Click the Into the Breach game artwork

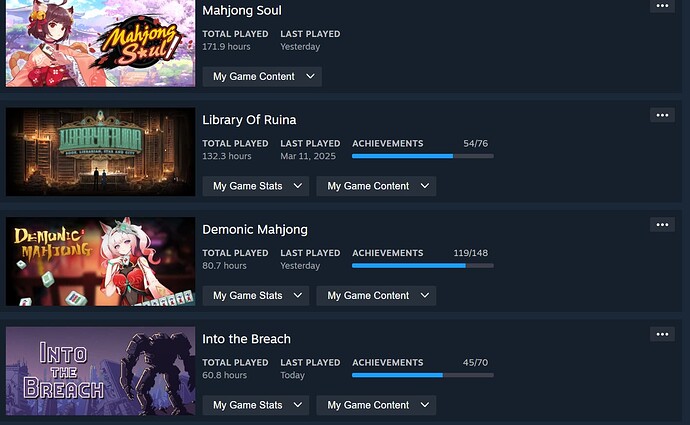[100, 371]
